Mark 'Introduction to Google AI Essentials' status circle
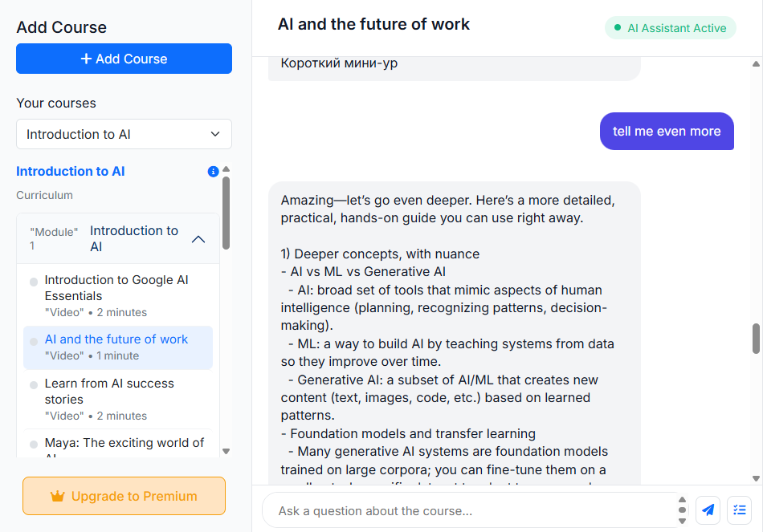Viewport: 763px width, 532px height. tap(34, 282)
